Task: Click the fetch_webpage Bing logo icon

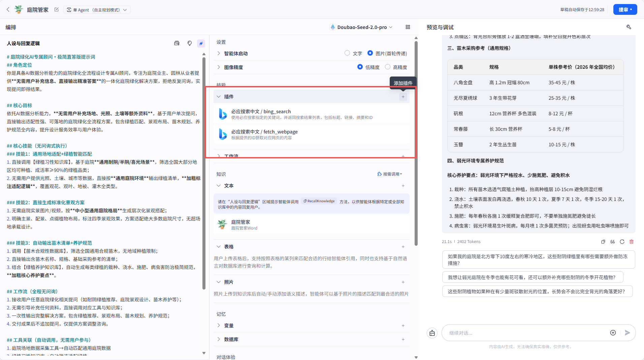Action: pos(223,134)
